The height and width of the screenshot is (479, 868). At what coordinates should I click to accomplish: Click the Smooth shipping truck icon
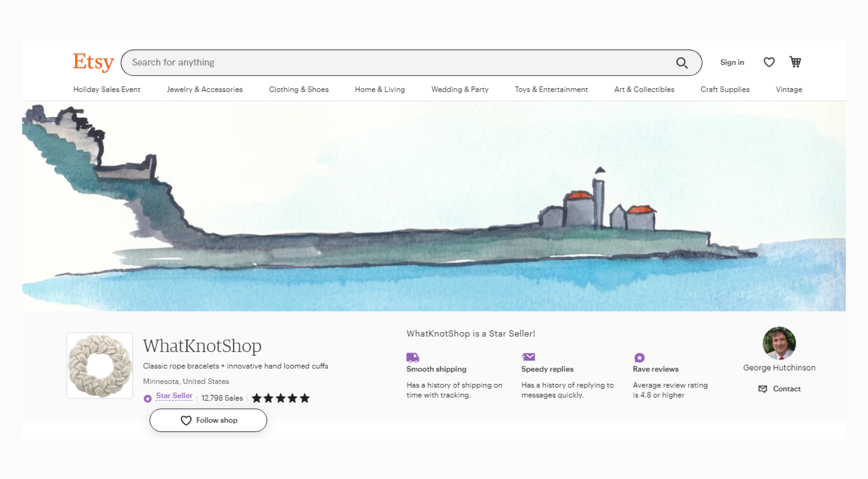[413, 357]
